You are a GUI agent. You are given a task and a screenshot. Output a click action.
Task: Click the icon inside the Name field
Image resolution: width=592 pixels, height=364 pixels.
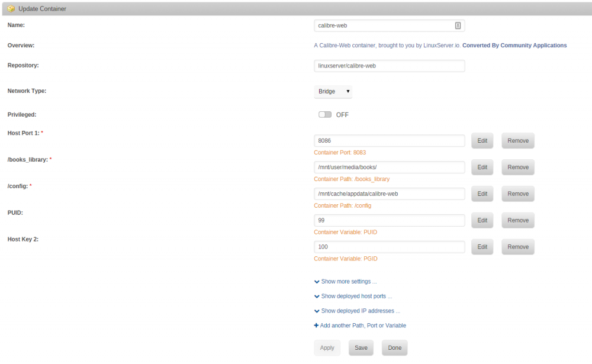(458, 25)
